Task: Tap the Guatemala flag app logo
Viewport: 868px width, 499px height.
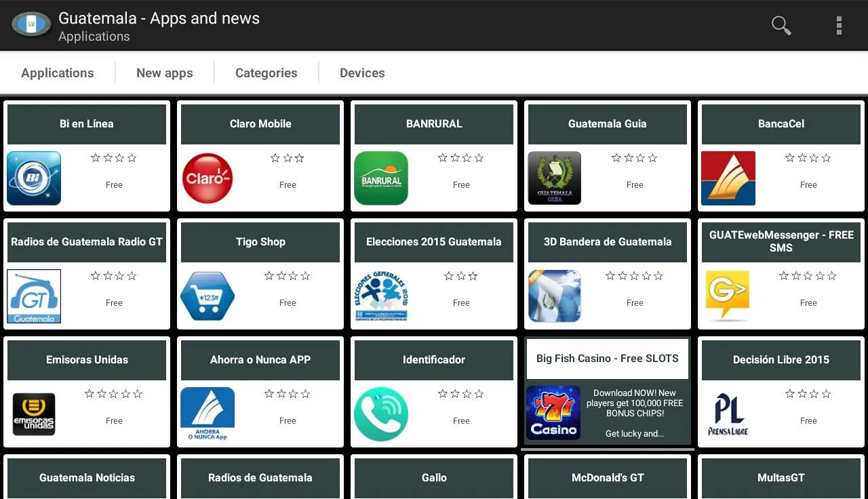Action: [x=31, y=25]
